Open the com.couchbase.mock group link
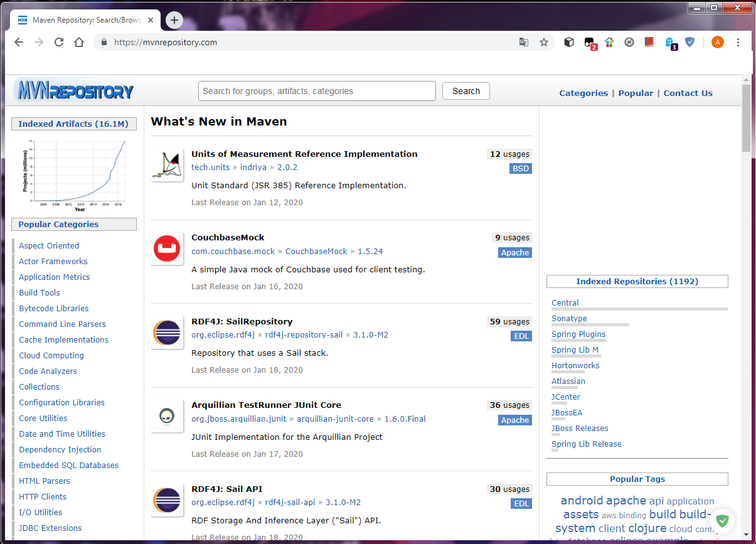The width and height of the screenshot is (756, 544). (233, 251)
